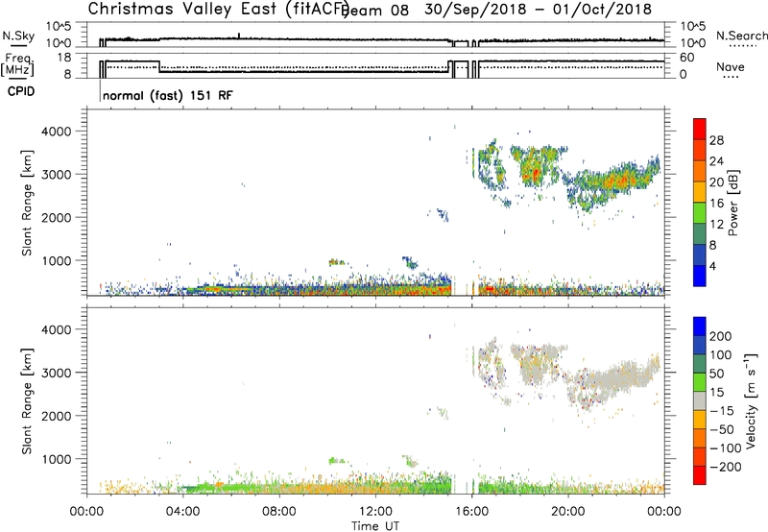This screenshot has width=768, height=532.
Task: Click the '20:00' time tick label
Action: (x=568, y=512)
